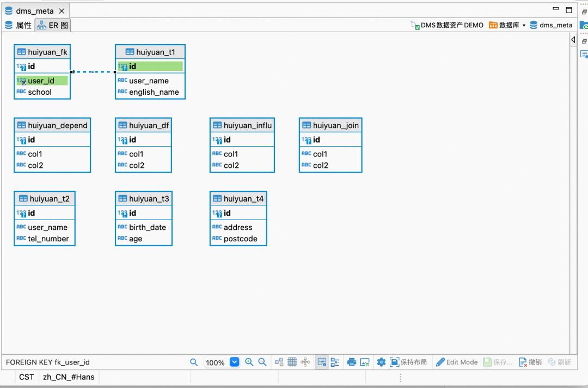
Task: Select the huiyuan_t3 table in the diagram
Action: point(143,198)
